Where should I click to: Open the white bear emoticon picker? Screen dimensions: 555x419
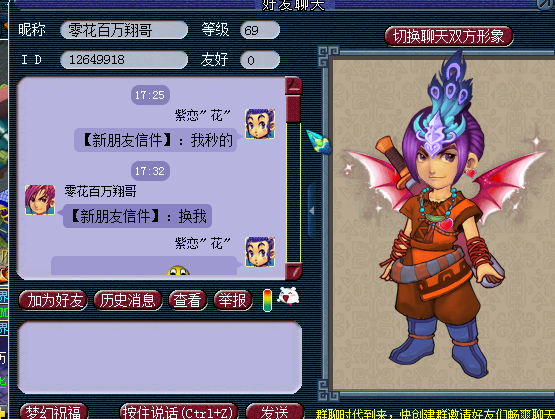tap(288, 297)
